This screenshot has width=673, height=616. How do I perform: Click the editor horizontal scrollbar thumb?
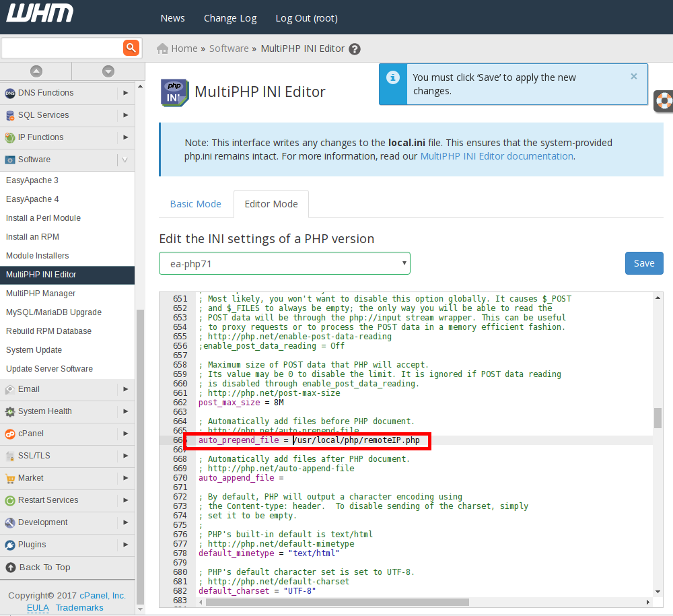pyautogui.click(x=337, y=603)
